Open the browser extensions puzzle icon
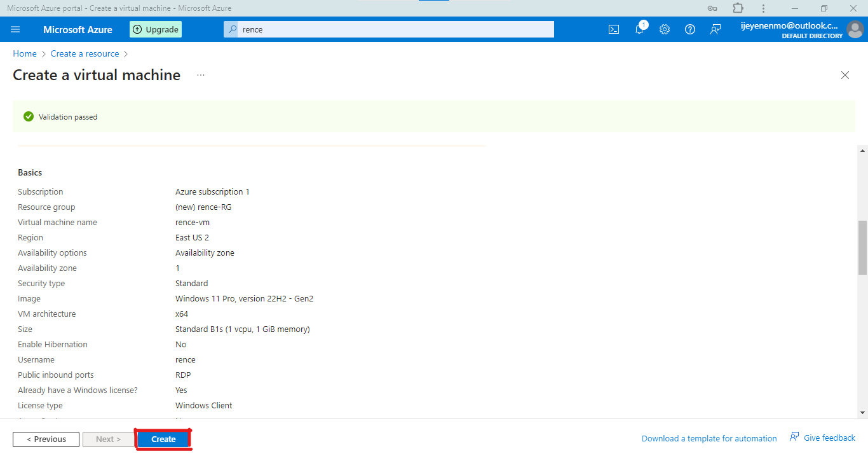 click(738, 8)
